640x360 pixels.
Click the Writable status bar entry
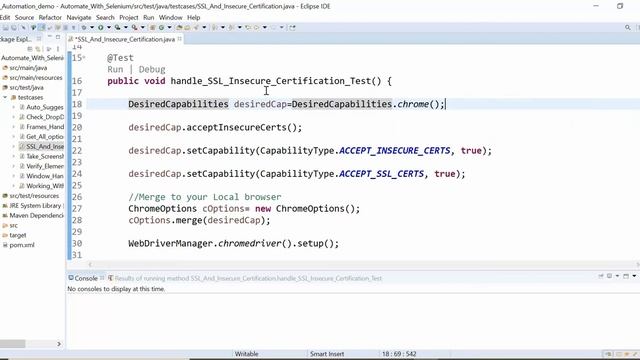click(x=247, y=354)
